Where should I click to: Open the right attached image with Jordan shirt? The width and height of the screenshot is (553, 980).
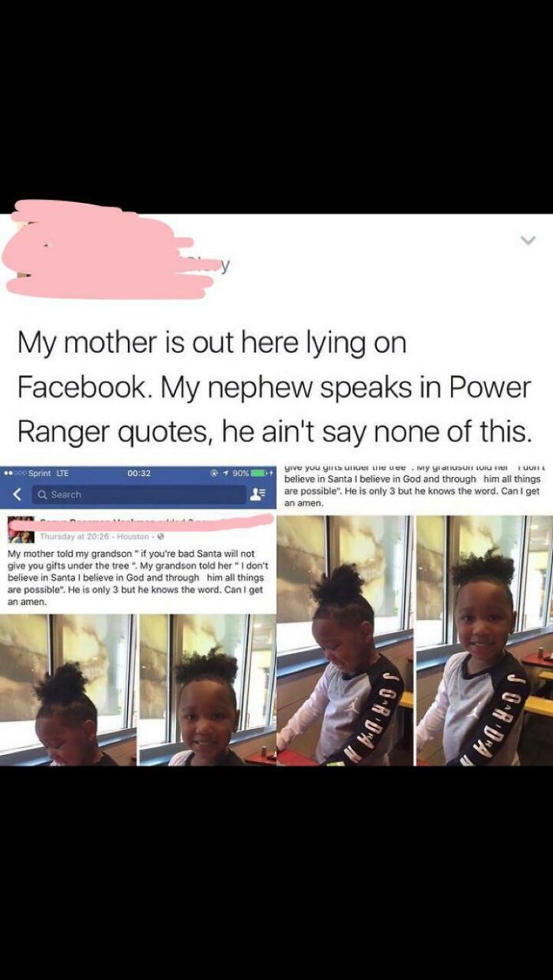click(x=415, y=615)
